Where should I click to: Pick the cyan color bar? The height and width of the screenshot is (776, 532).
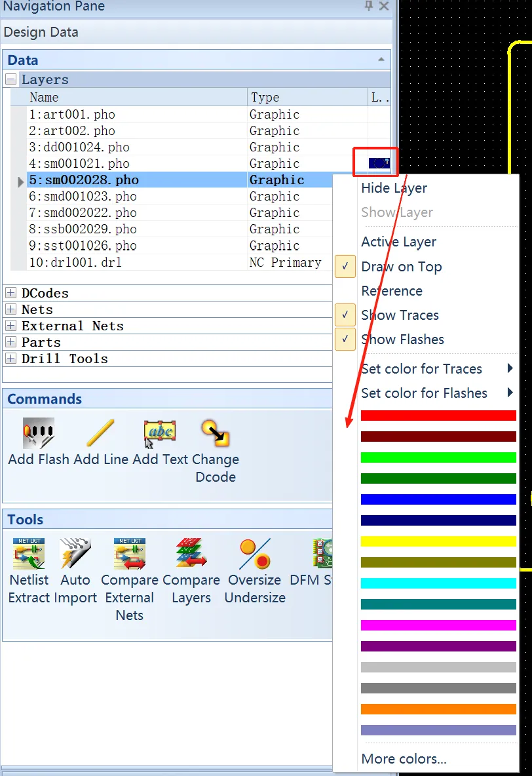pyautogui.click(x=438, y=583)
